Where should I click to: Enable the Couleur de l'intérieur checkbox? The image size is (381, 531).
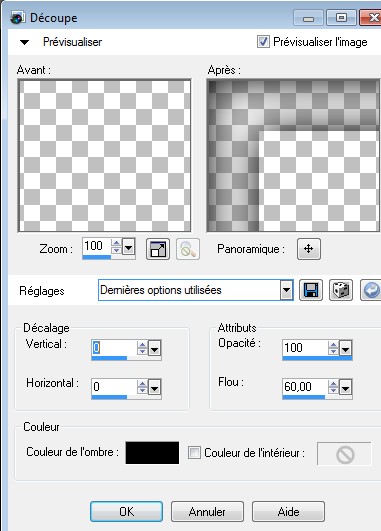coord(194,452)
